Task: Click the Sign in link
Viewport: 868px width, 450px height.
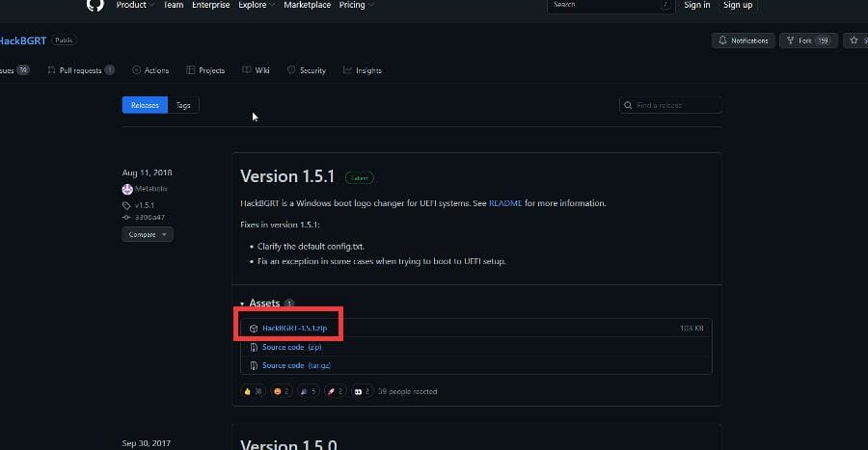Action: click(x=697, y=5)
